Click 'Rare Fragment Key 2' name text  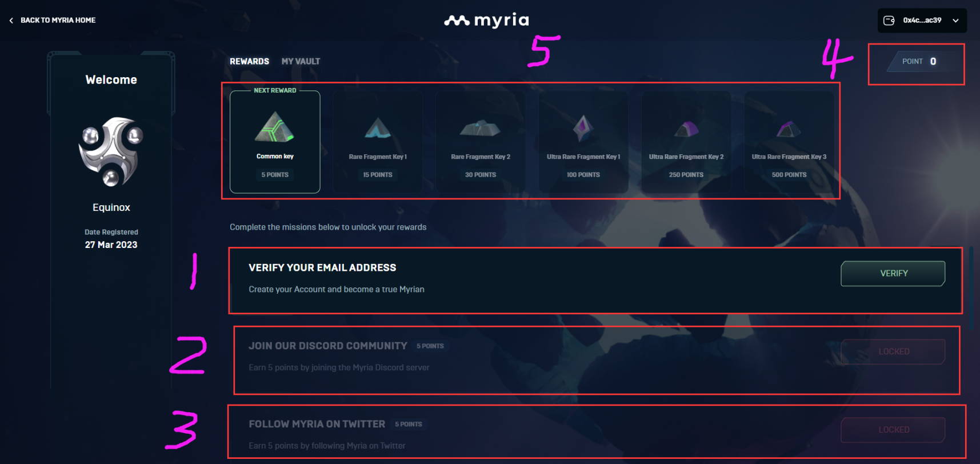481,157
